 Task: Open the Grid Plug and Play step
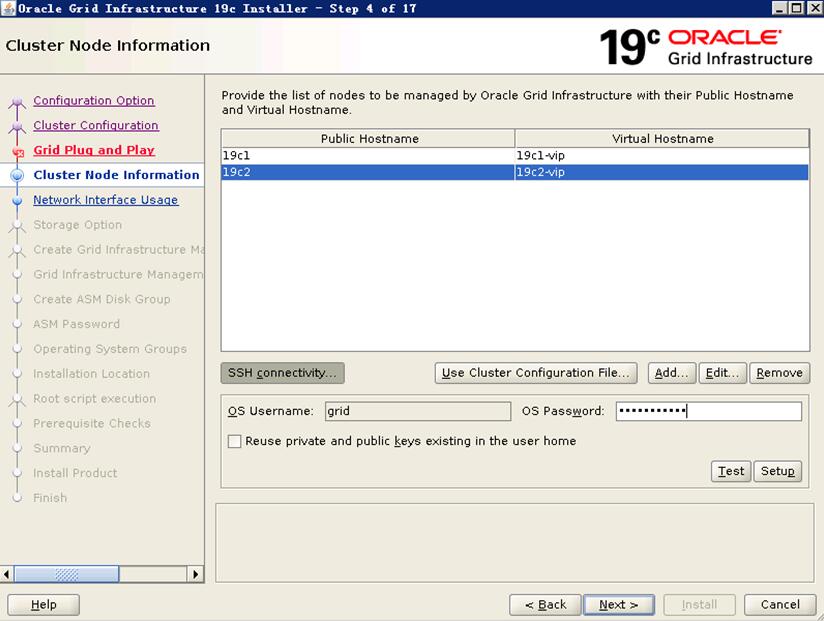click(94, 150)
